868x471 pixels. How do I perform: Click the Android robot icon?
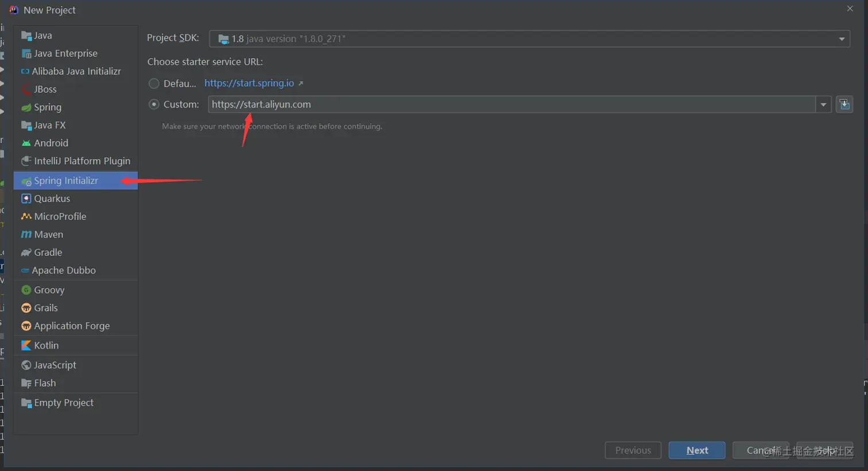click(x=26, y=143)
